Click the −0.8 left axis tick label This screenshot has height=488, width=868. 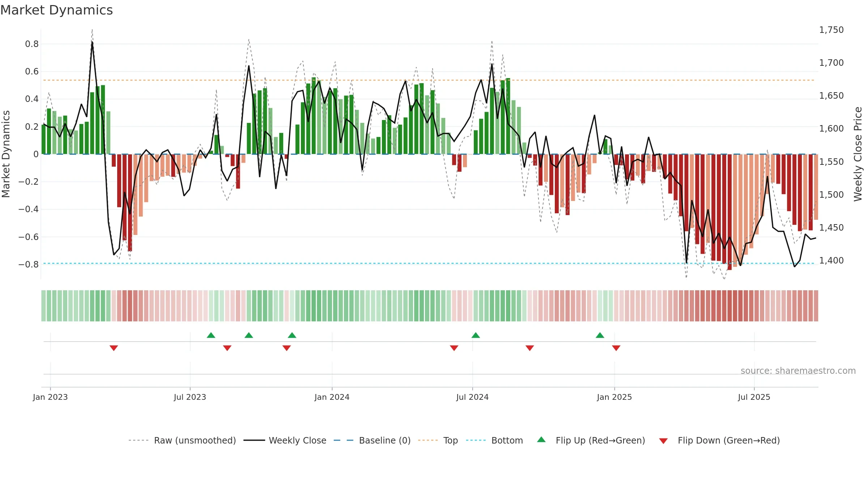pyautogui.click(x=29, y=265)
